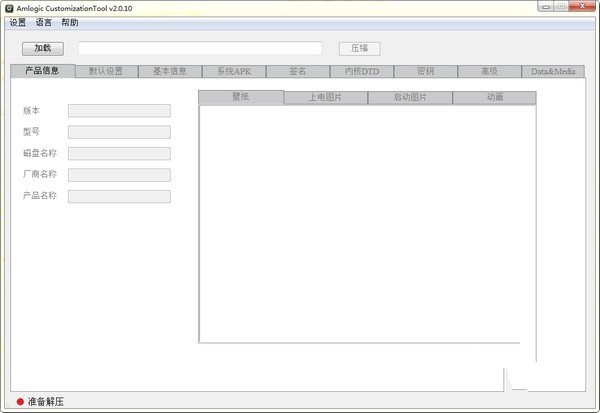Screen dimensions: 600x413
Task: Open the 高级 tab
Action: click(489, 72)
